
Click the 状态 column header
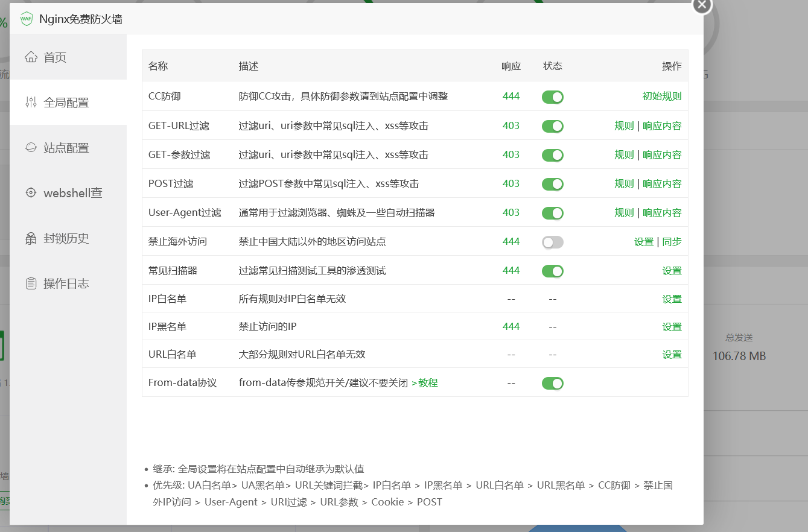(553, 66)
